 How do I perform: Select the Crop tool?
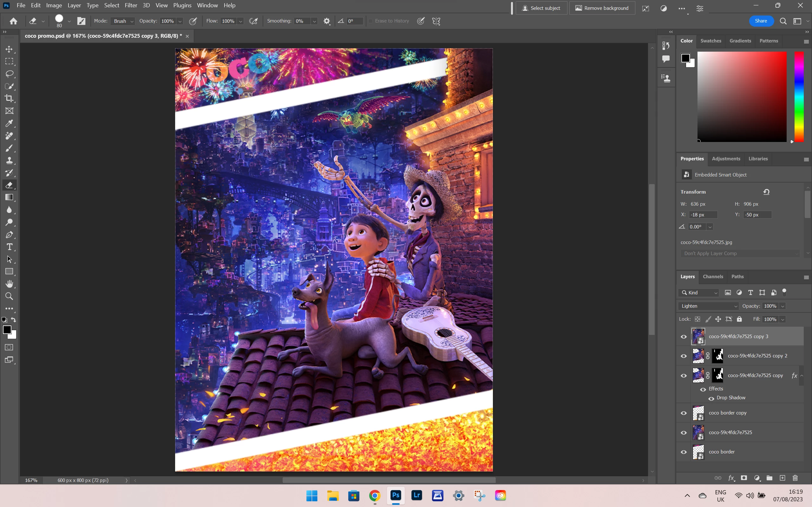(9, 98)
